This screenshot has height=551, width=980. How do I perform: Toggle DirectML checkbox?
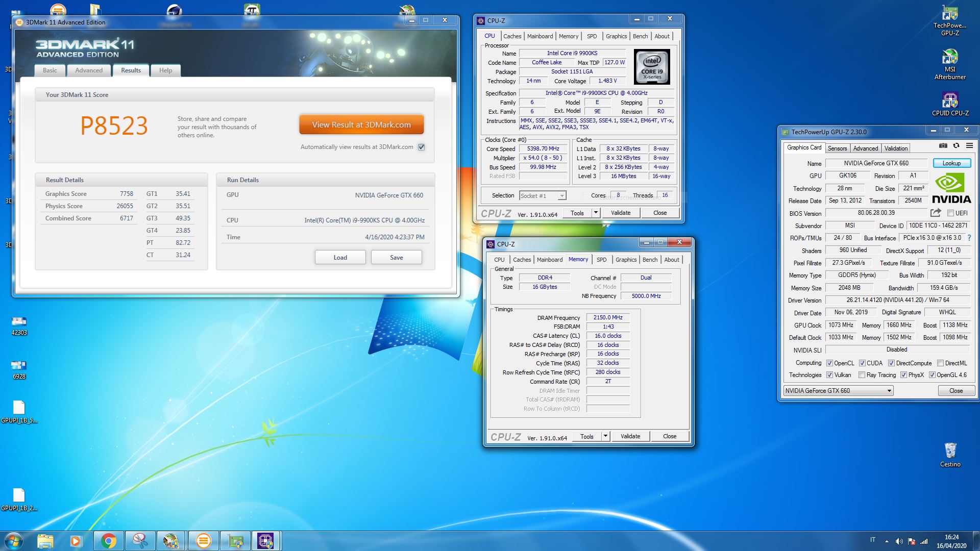pyautogui.click(x=940, y=363)
